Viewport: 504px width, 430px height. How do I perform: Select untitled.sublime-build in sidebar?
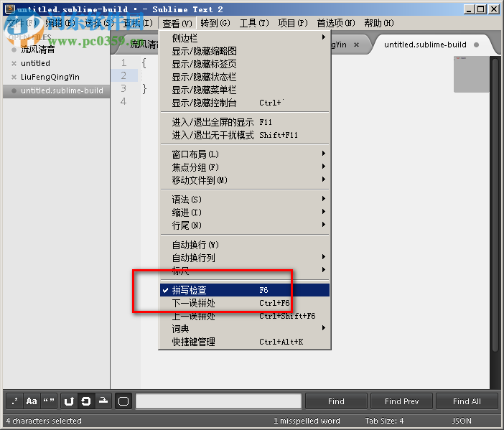56,90
